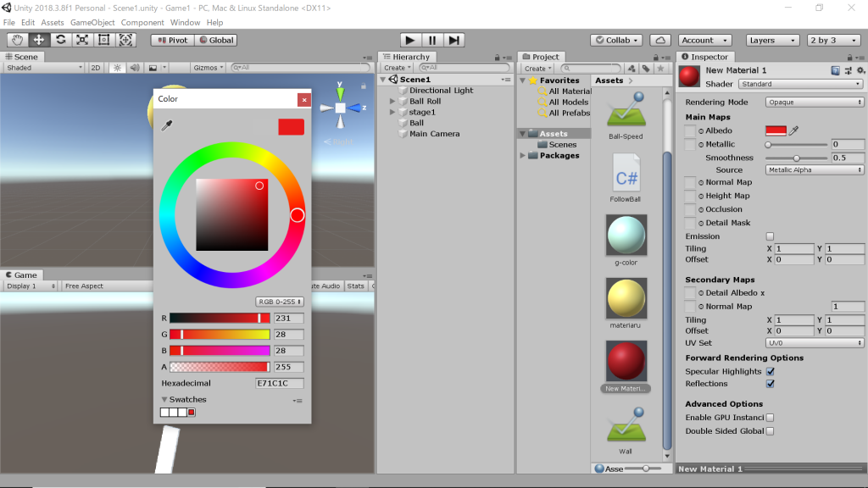Open Create menu in Hierarchy
The height and width of the screenshot is (488, 868).
(397, 68)
